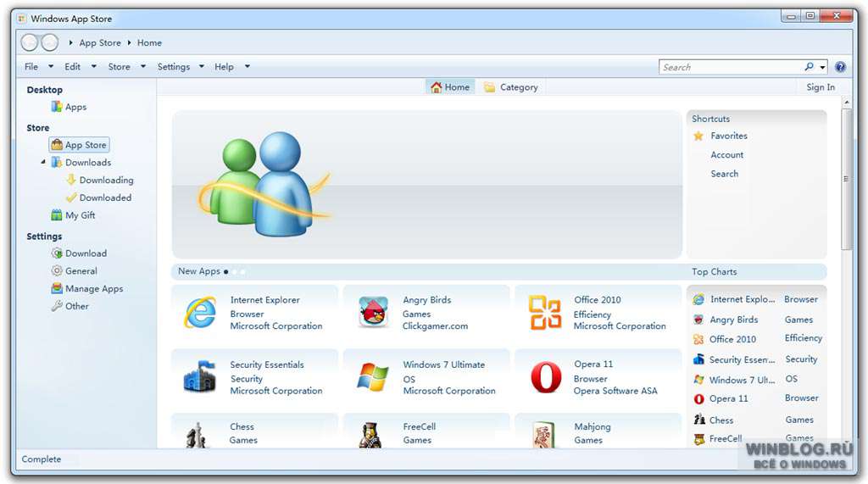Click the Downloading arrow icon
868x484 pixels.
[71, 180]
